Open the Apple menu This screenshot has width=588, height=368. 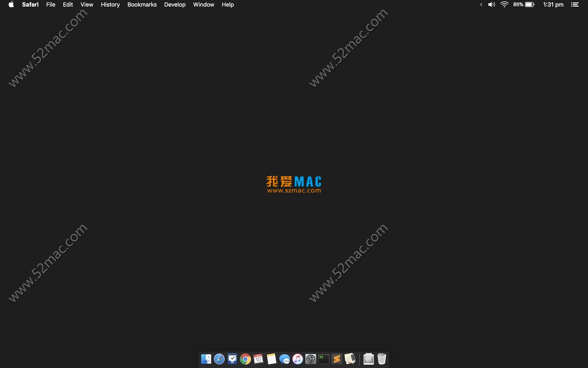[11, 4]
